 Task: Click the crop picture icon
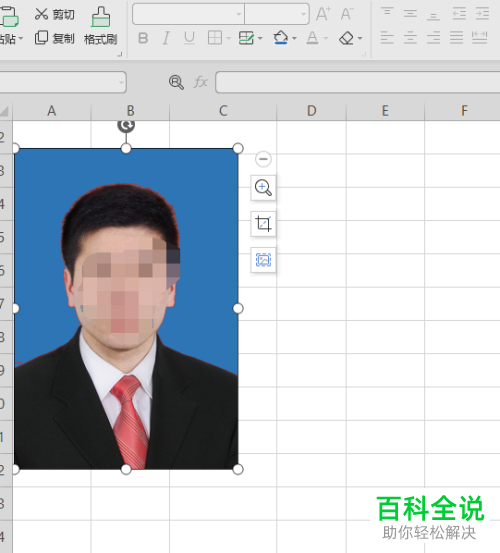coord(263,224)
